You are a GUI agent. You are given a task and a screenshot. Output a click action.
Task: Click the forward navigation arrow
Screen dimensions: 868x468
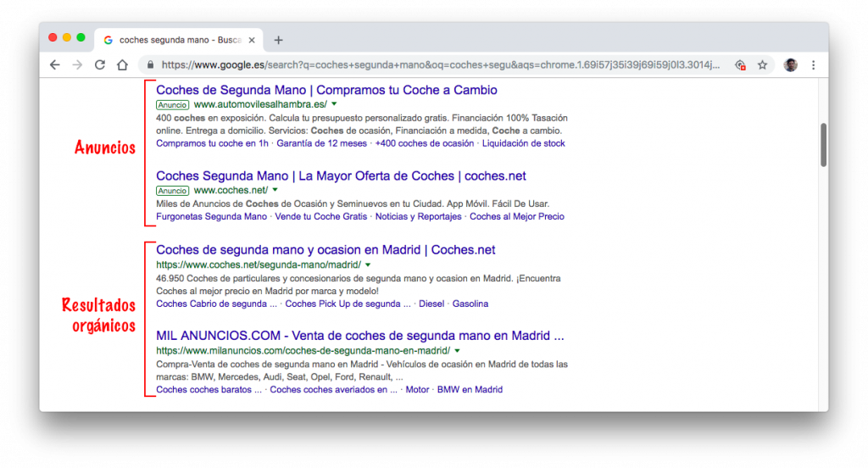coord(77,64)
